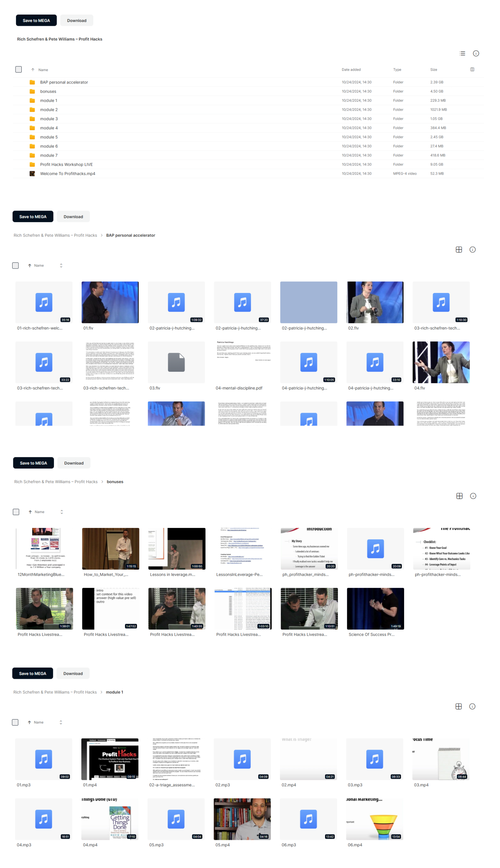This screenshot has width=500, height=868.
Task: Sort root folder table by Date added
Action: pos(351,70)
